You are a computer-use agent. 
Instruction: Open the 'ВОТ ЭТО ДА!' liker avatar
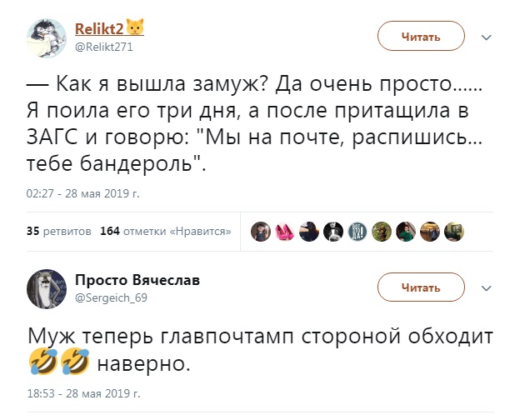pos(357,231)
